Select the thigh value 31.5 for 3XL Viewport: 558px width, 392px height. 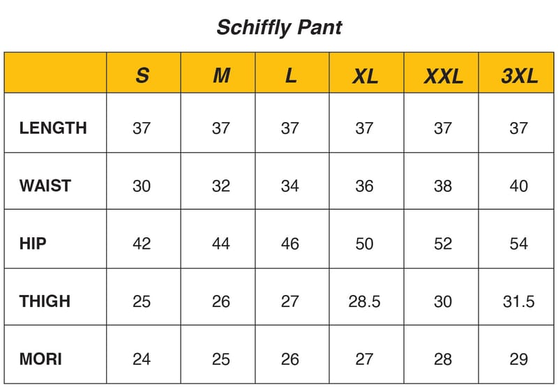[x=519, y=301]
